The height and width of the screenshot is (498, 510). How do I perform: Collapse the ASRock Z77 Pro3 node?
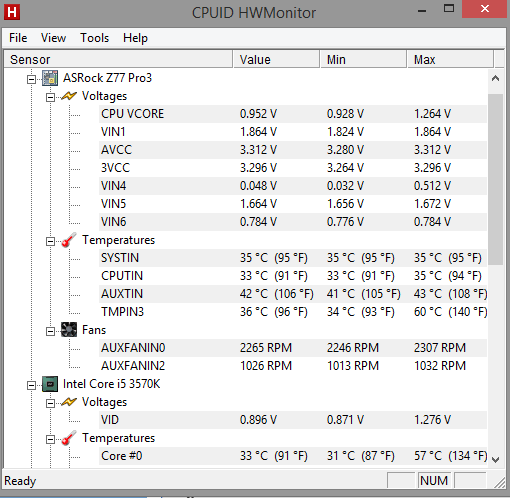[x=31, y=79]
